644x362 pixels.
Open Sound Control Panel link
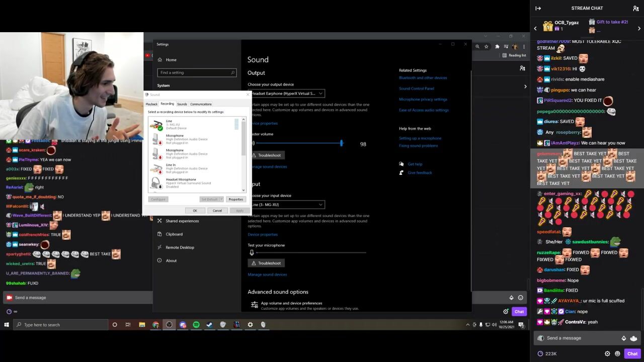tap(416, 88)
